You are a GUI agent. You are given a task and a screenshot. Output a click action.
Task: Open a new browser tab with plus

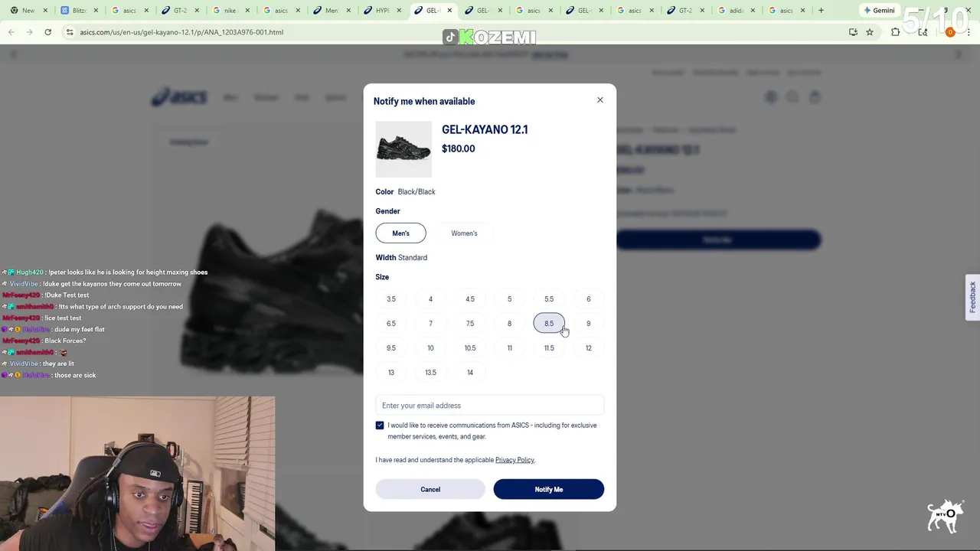point(821,11)
